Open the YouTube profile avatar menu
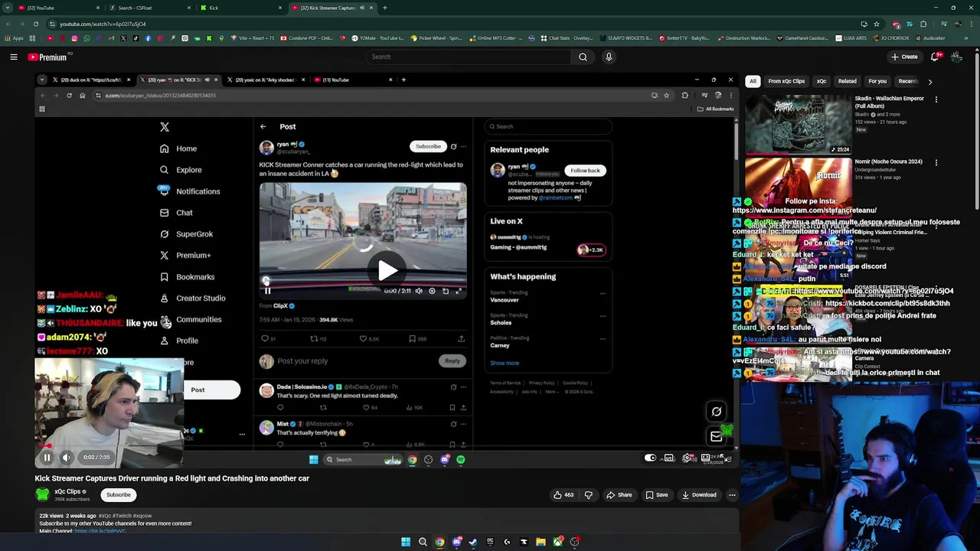Viewport: 980px width, 551px height. click(x=956, y=57)
